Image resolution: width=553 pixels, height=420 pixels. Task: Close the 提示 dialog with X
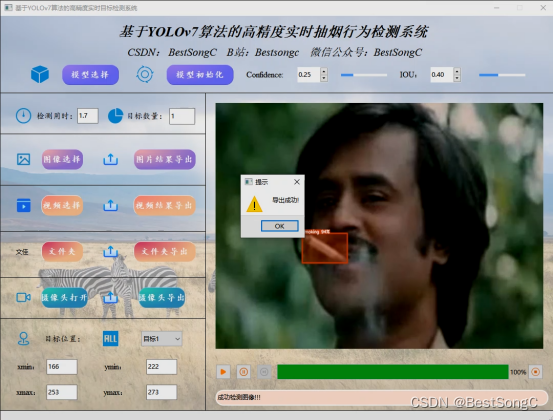pyautogui.click(x=297, y=182)
